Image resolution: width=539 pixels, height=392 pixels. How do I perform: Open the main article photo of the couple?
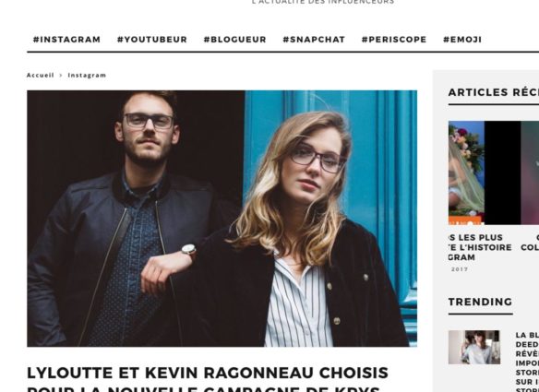coord(222,219)
